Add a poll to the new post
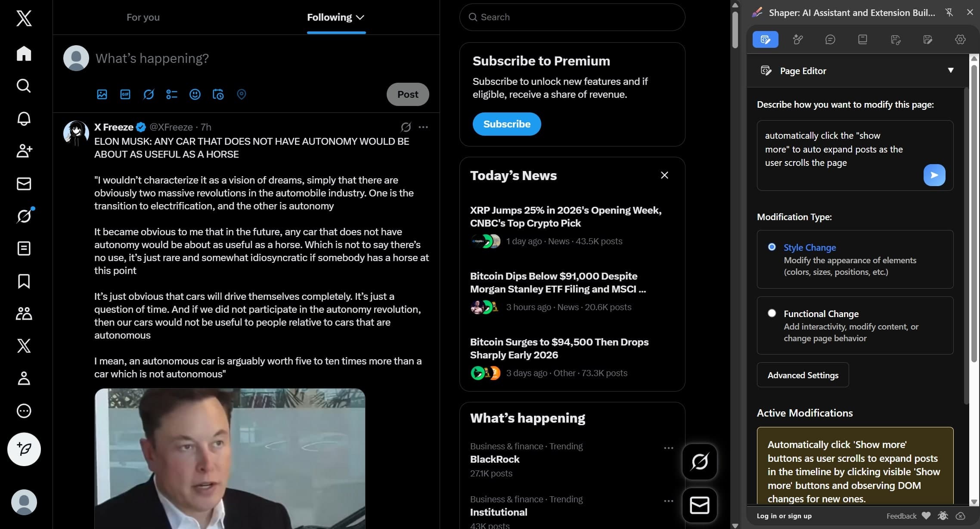Viewport: 980px width, 529px height. click(x=172, y=94)
